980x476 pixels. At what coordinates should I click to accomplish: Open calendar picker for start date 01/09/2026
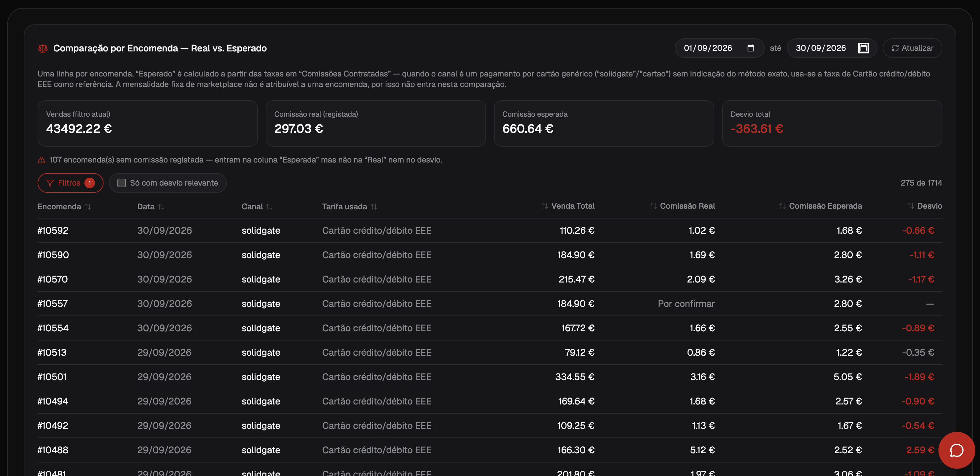(750, 48)
